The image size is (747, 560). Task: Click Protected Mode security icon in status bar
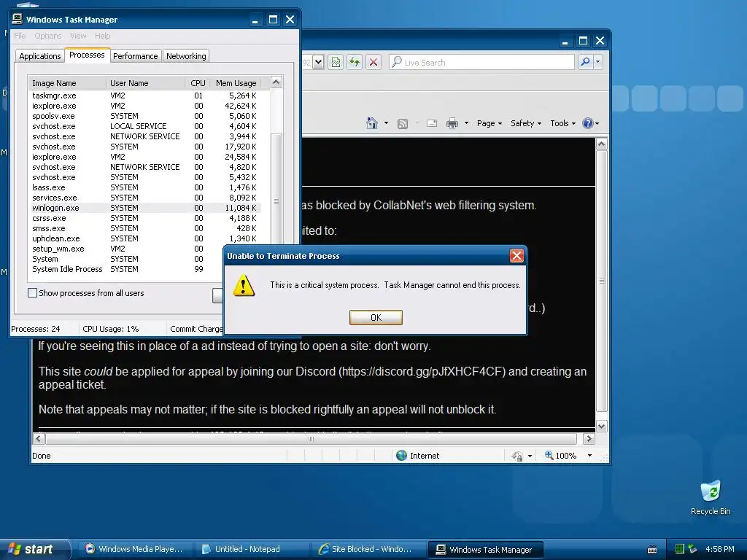coord(517,456)
